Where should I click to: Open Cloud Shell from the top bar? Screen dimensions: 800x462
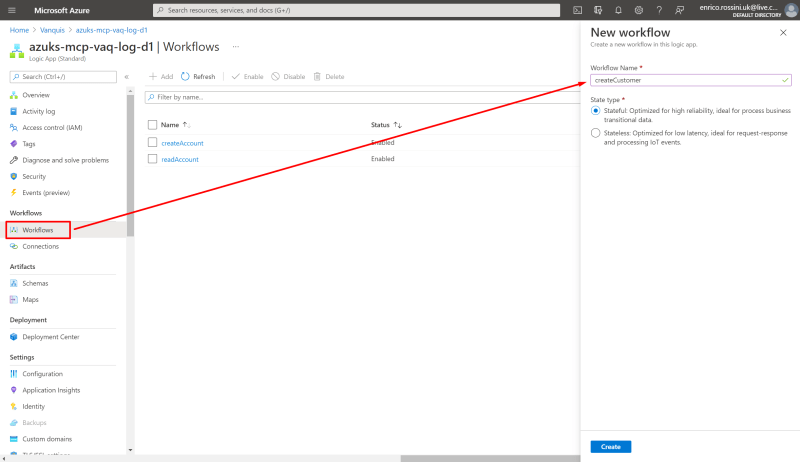(x=577, y=10)
